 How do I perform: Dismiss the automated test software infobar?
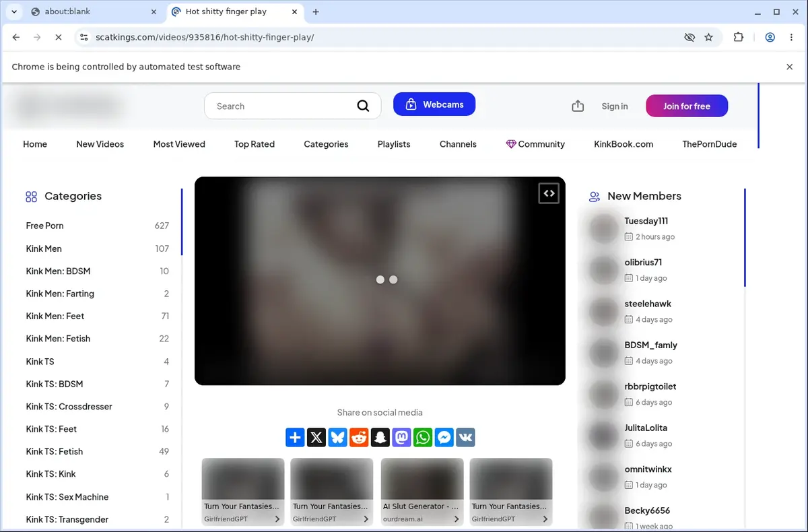click(x=790, y=67)
